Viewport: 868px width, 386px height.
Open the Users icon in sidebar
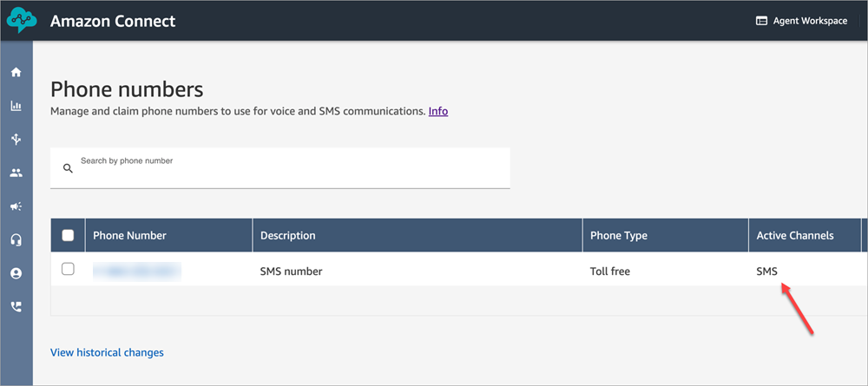click(16, 173)
